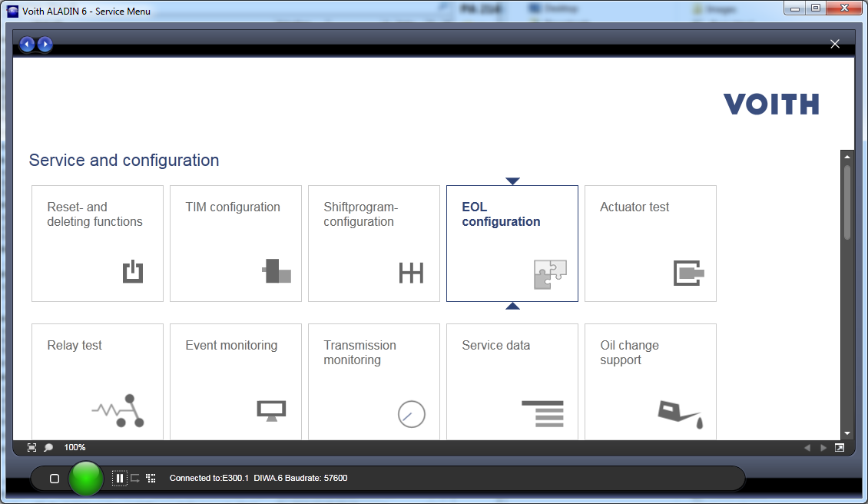Open the EOL configuration tile
Viewport: 868px width, 504px height.
[x=512, y=244]
